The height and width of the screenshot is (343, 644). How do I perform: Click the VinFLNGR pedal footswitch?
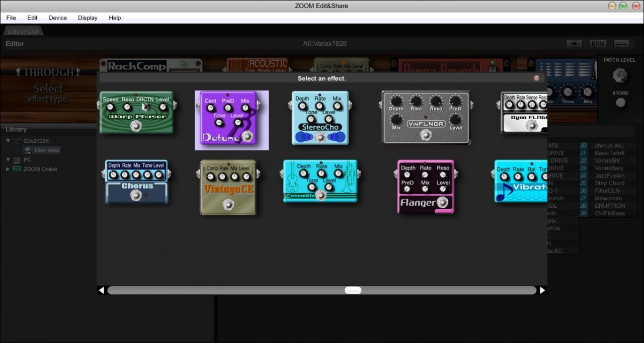point(426,134)
